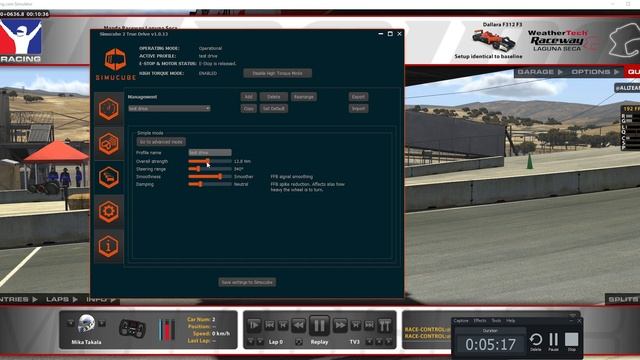The image size is (640, 360).
Task: Step forward one frame in replay
Action: (356, 325)
